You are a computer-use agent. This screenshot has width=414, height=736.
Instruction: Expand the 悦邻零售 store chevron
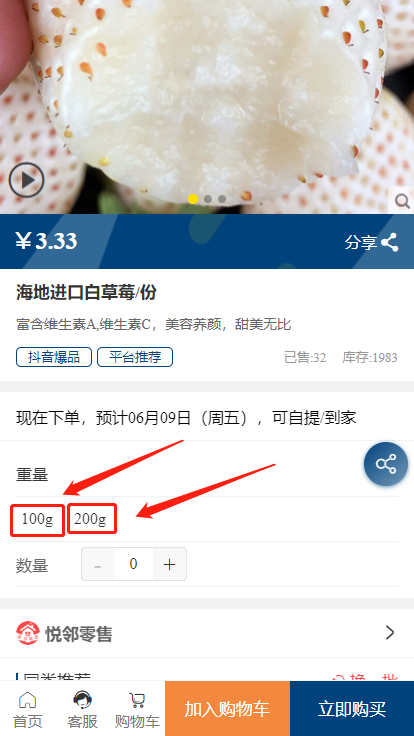point(390,633)
